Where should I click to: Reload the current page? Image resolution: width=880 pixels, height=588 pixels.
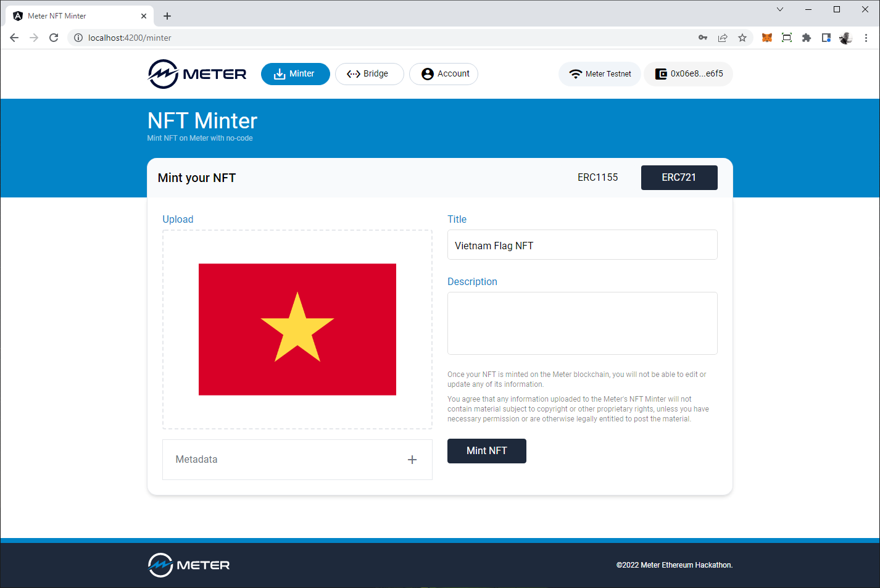[x=54, y=38]
